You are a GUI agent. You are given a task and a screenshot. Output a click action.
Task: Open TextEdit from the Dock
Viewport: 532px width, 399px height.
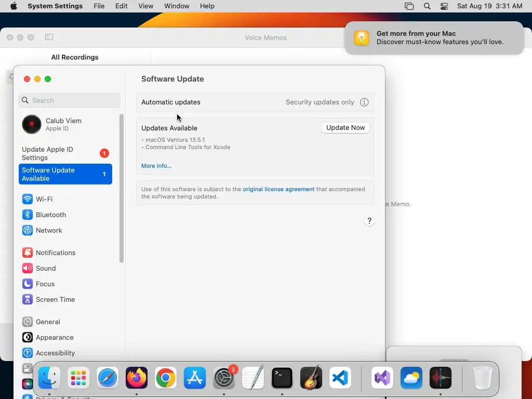(253, 378)
